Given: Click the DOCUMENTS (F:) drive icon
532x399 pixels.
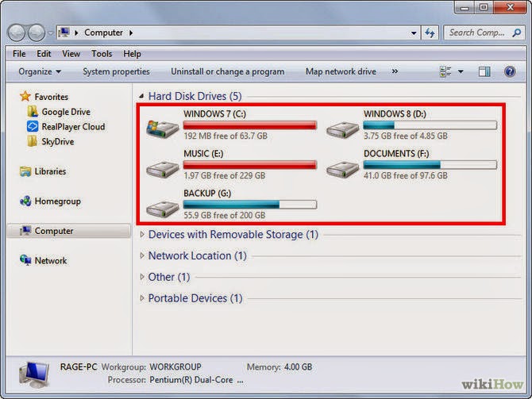Looking at the screenshot, I should pos(342,170).
